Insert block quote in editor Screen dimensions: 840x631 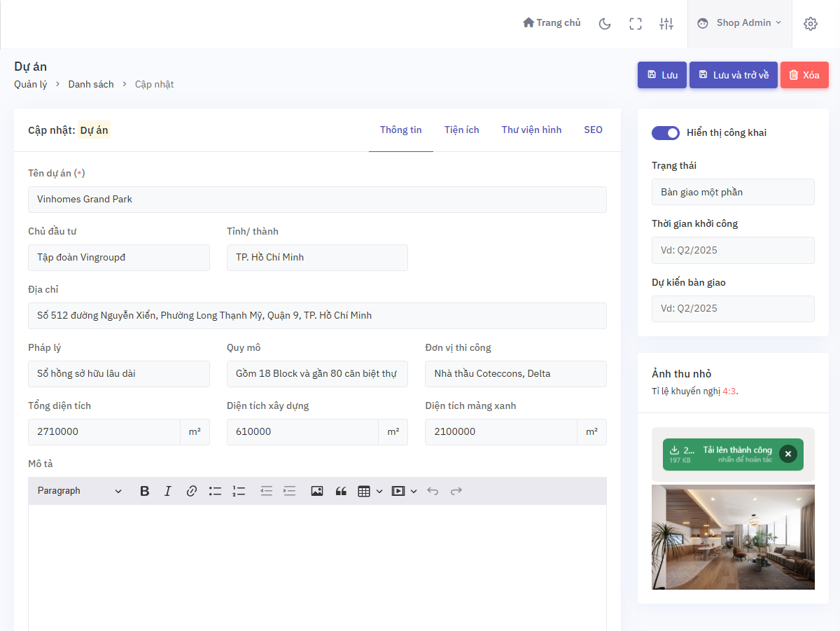[341, 491]
